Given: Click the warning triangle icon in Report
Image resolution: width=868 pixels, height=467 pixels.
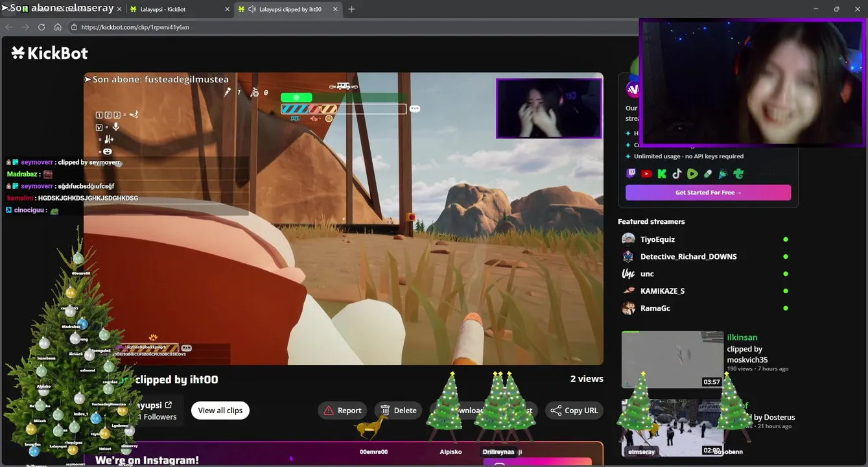Looking at the screenshot, I should coord(329,411).
